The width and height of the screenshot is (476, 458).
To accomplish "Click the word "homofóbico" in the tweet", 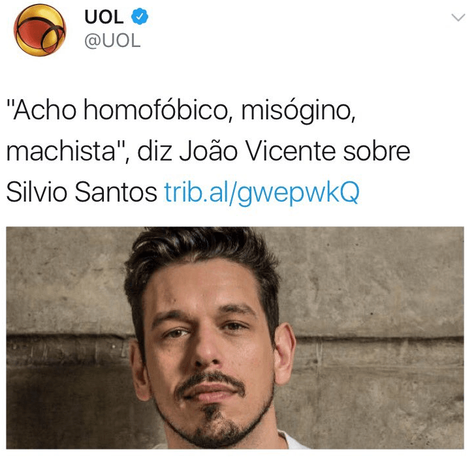I will [x=155, y=110].
